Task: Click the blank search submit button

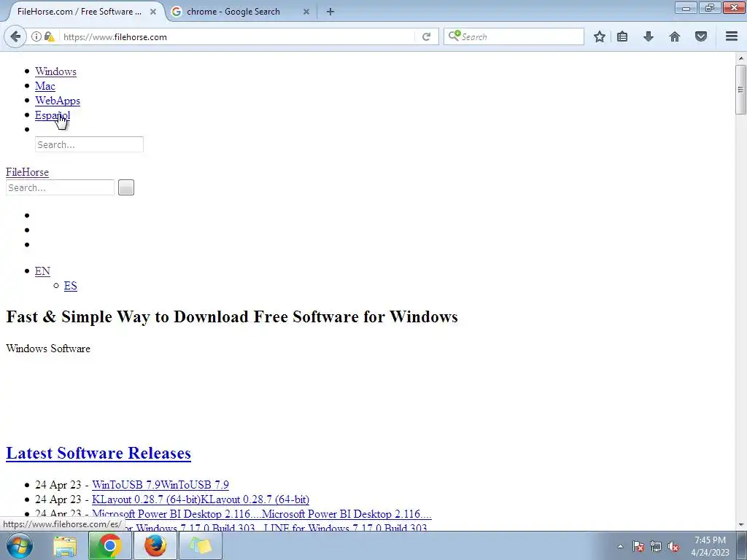Action: tap(125, 187)
